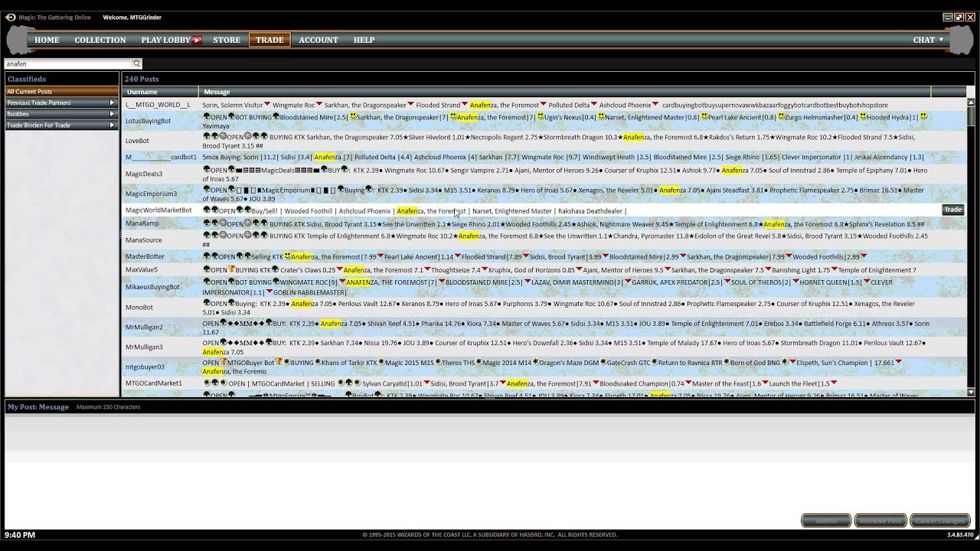Select MaxValue5 username
The height and width of the screenshot is (551, 980).
[142, 270]
